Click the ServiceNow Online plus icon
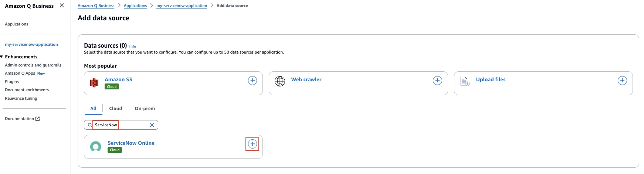Image resolution: width=644 pixels, height=174 pixels. click(252, 144)
